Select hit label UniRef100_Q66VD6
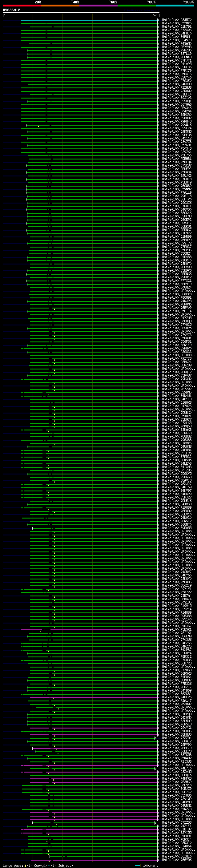 tap(177, 860)
